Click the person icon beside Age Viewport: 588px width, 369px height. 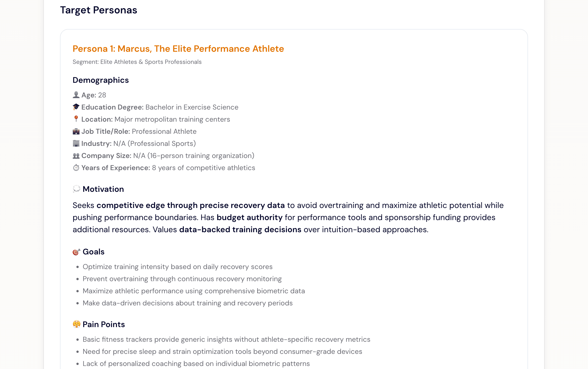pyautogui.click(x=76, y=95)
